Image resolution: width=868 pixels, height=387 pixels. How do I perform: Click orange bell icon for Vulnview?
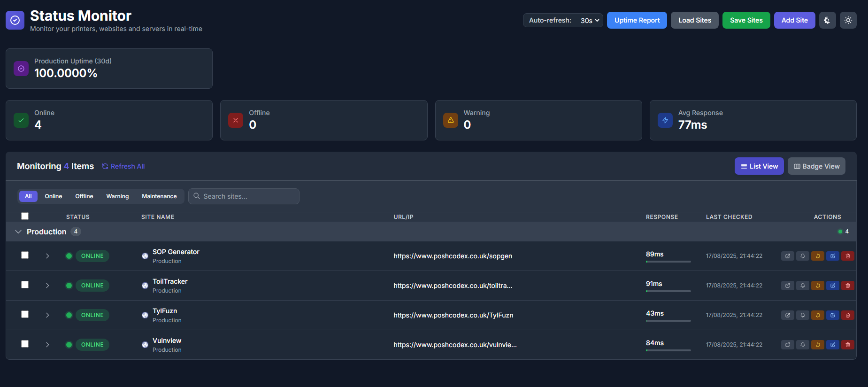point(818,345)
